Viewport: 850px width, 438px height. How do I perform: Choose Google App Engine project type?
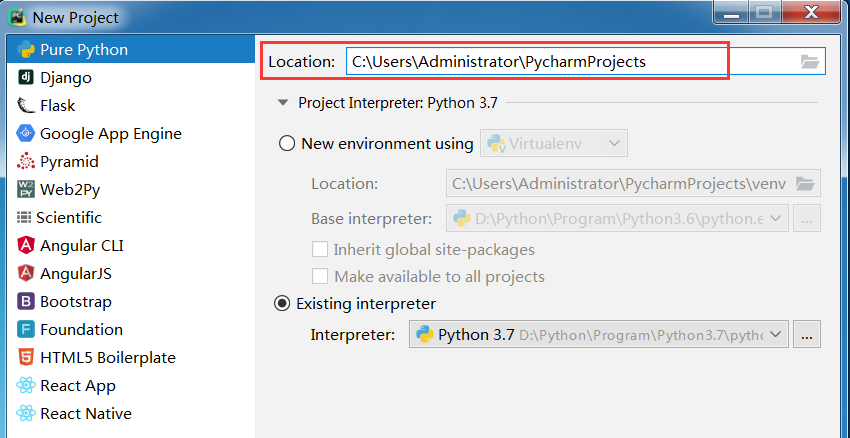coord(131,133)
